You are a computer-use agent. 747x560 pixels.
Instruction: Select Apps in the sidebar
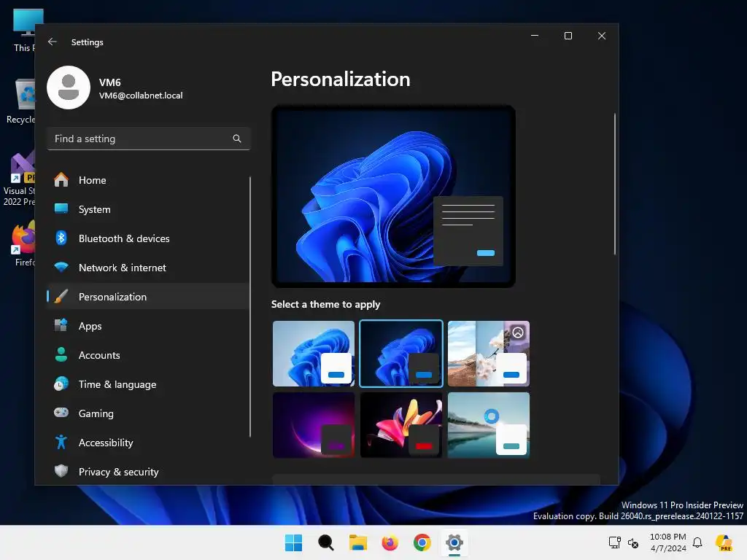[x=148, y=326]
